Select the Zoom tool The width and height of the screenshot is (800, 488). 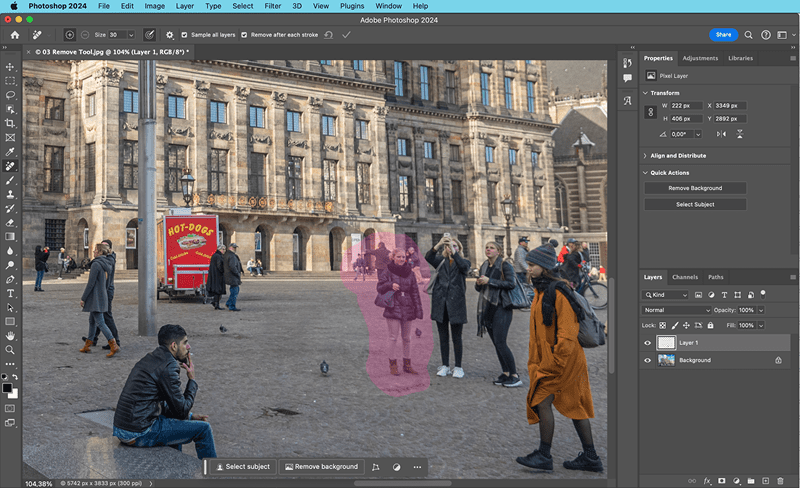[x=10, y=350]
